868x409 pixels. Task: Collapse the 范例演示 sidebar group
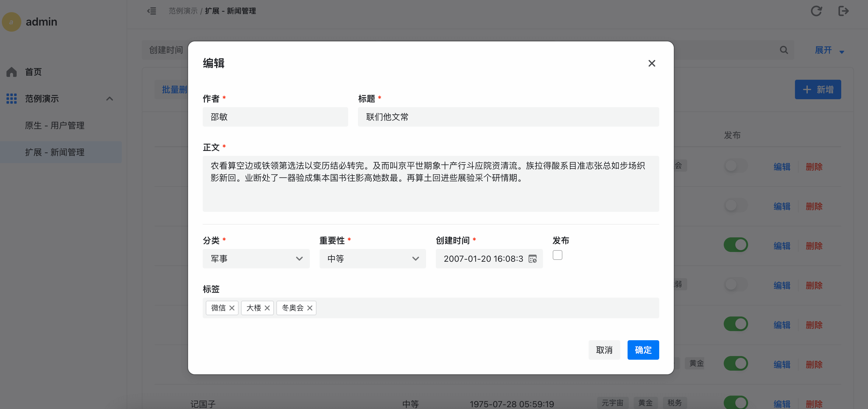point(110,99)
